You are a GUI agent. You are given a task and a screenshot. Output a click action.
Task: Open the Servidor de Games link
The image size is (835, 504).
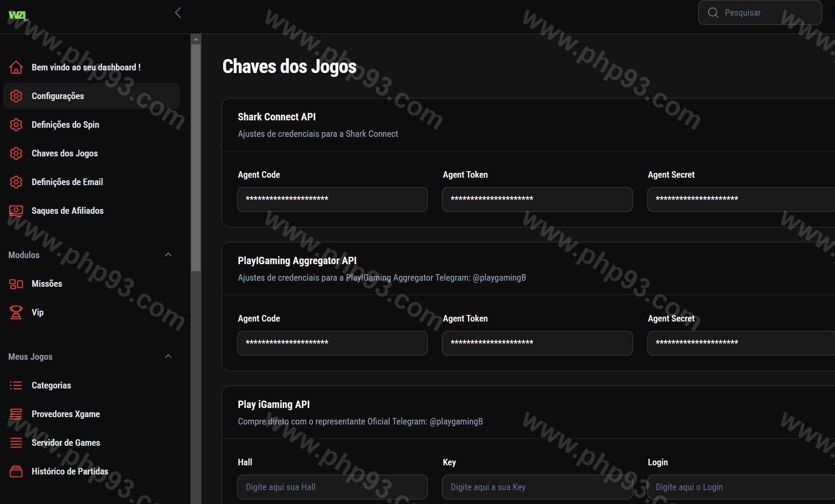(x=66, y=443)
